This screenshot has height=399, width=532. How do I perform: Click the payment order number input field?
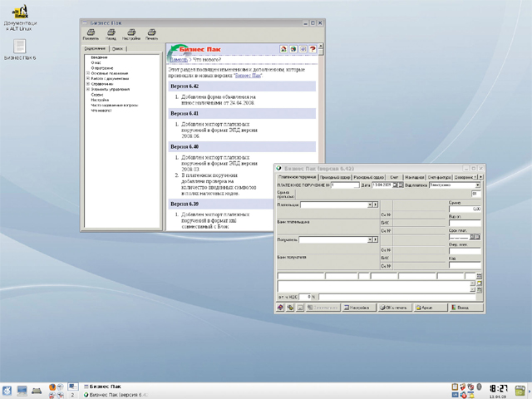pyautogui.click(x=345, y=185)
